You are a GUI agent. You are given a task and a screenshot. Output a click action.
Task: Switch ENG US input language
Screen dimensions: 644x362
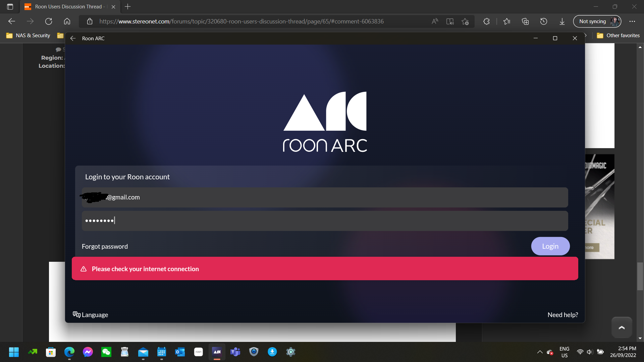pyautogui.click(x=565, y=352)
